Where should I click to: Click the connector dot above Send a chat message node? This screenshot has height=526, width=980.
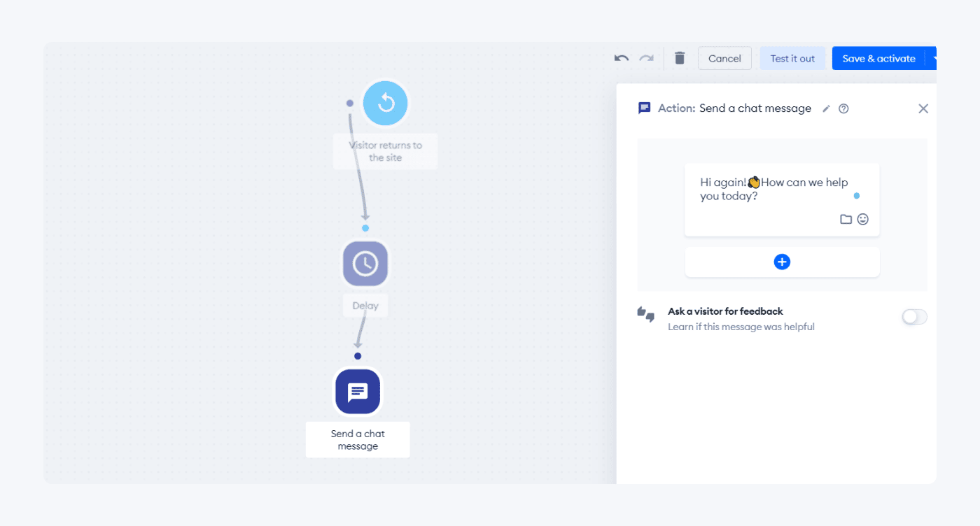click(x=358, y=356)
